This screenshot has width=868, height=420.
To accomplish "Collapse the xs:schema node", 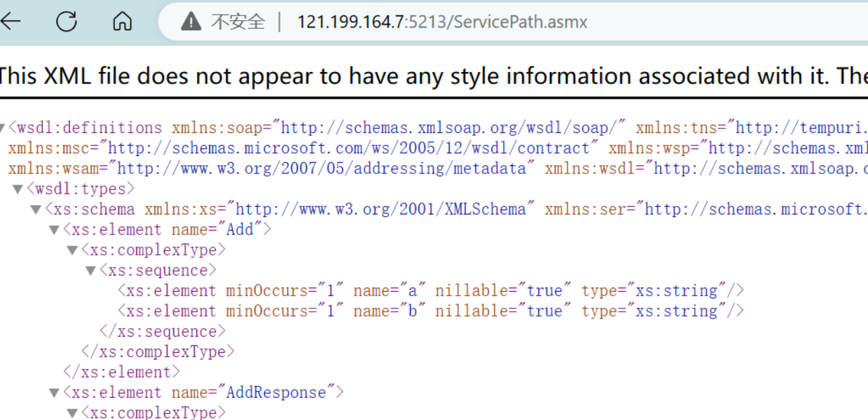I will 35,209.
